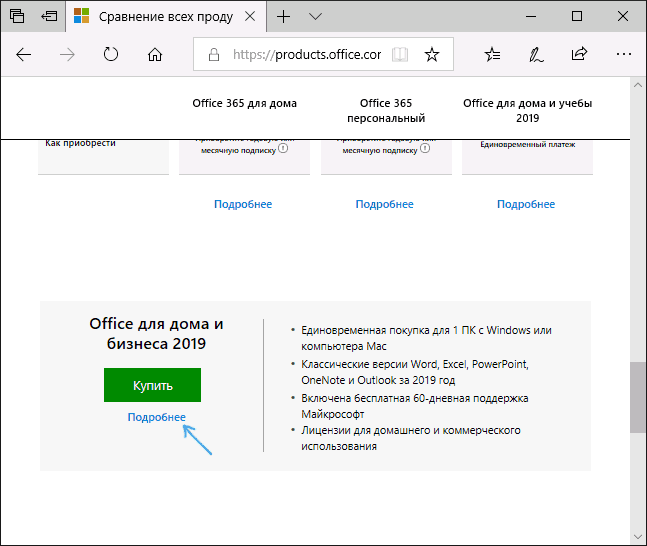Click the Office 365 персональный column header

point(386,111)
